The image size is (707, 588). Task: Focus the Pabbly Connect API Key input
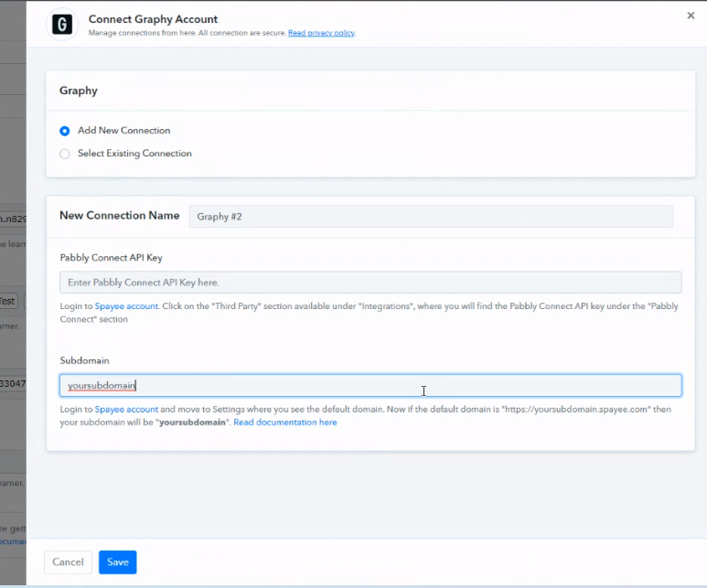pyautogui.click(x=370, y=283)
